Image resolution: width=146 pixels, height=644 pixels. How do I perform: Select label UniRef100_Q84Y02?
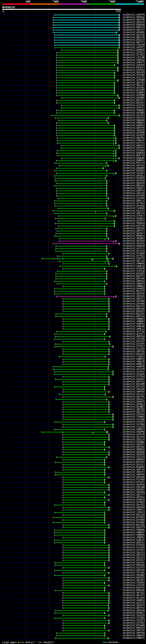coord(133,146)
